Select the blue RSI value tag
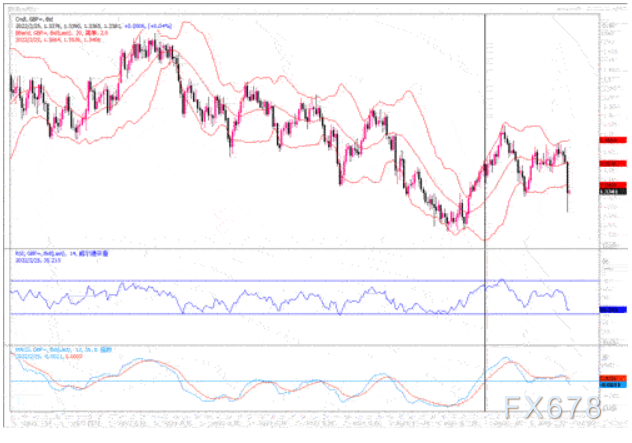The width and height of the screenshot is (632, 443). pos(613,310)
